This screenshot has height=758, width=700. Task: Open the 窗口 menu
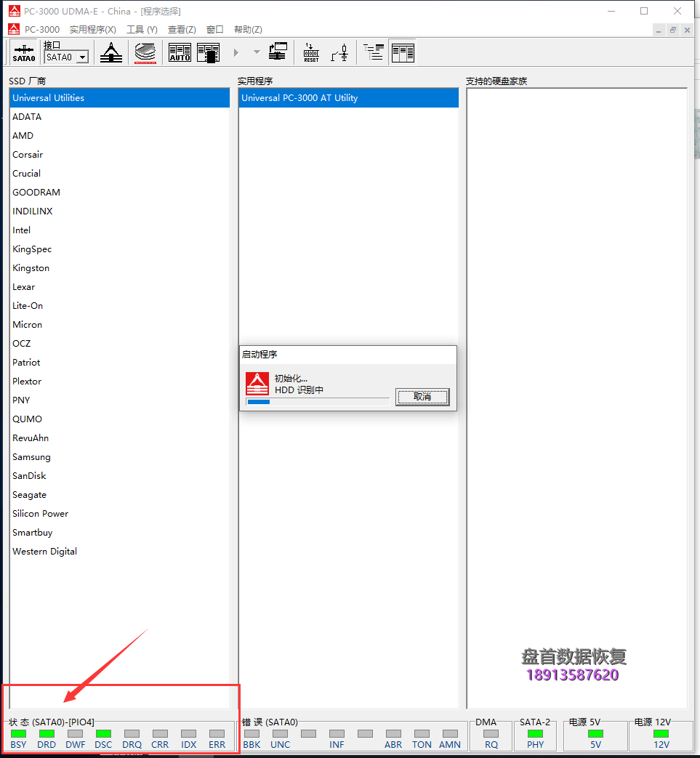[x=215, y=30]
